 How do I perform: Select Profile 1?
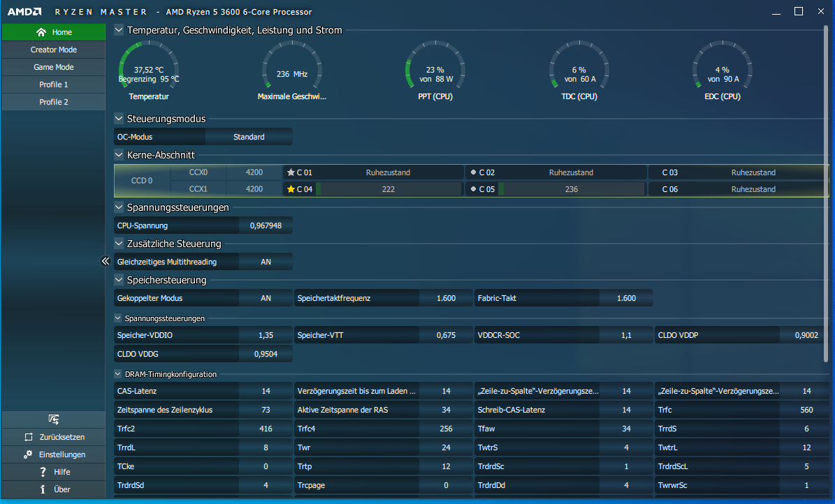tap(53, 84)
